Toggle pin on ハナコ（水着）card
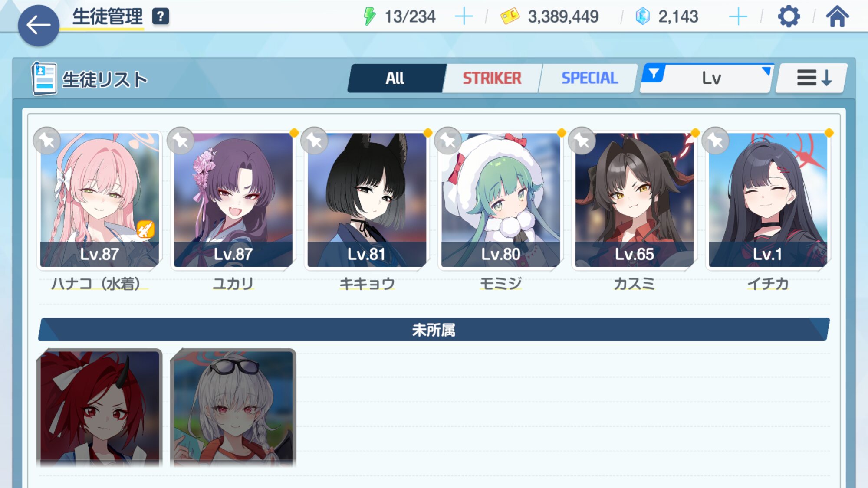The height and width of the screenshot is (488, 868). (47, 141)
